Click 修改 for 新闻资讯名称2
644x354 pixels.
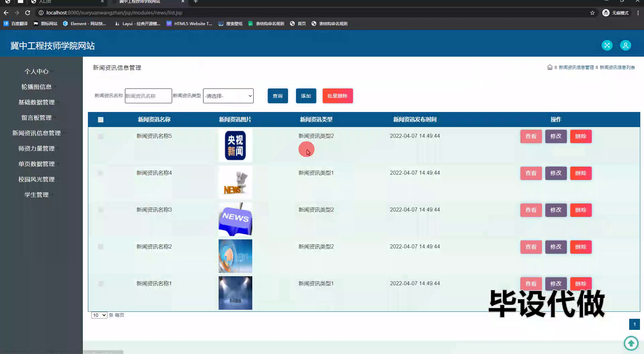[x=556, y=247]
